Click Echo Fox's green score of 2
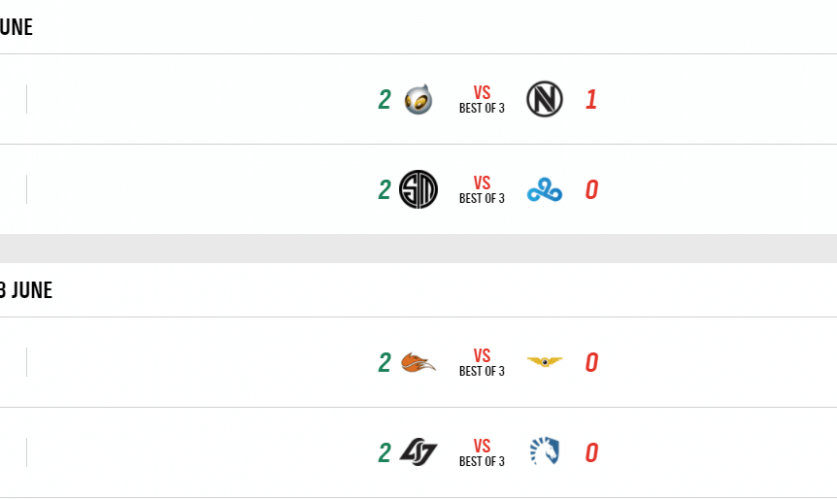The height and width of the screenshot is (500, 837). (x=384, y=362)
